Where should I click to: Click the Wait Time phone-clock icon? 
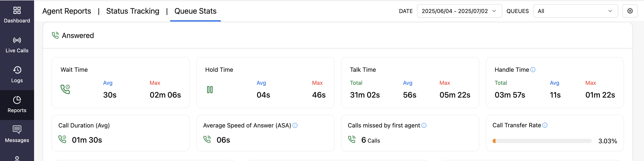[65, 89]
